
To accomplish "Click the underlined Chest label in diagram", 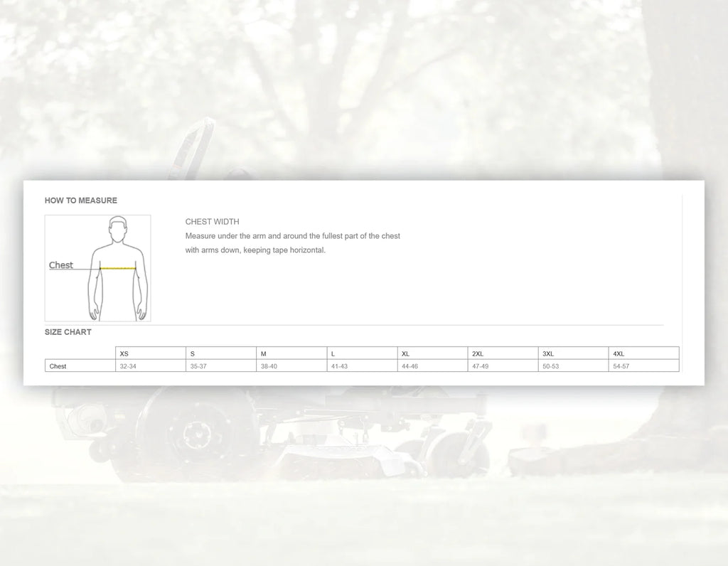I will coord(61,265).
